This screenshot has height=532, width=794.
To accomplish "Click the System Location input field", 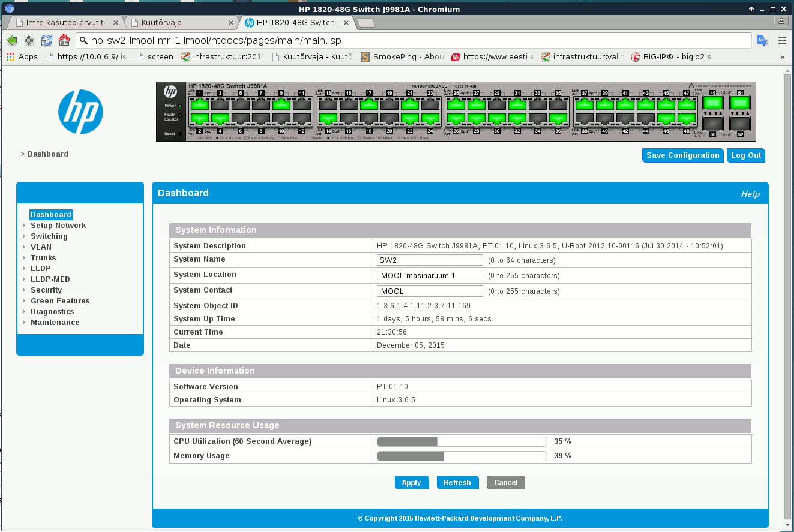I will pyautogui.click(x=430, y=276).
